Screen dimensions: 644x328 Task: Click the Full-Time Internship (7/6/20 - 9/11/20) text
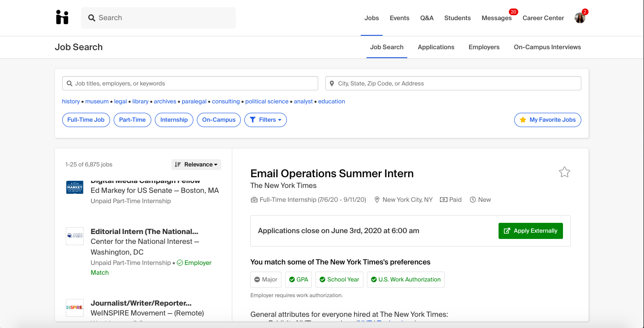coord(313,200)
